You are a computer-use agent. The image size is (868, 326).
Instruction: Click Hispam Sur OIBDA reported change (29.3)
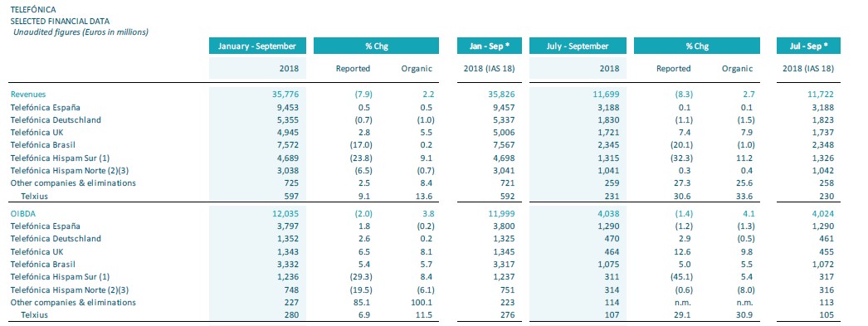click(360, 276)
